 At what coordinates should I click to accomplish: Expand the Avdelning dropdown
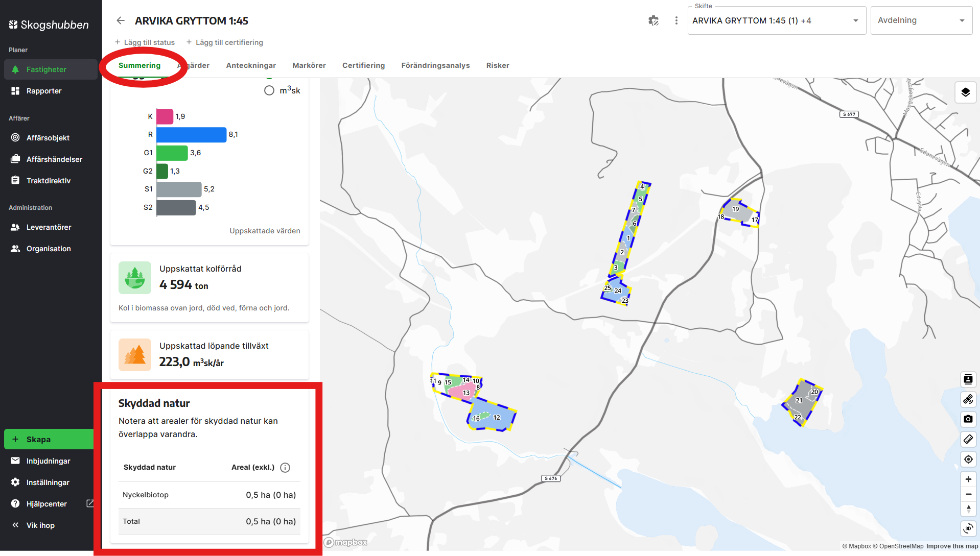921,20
